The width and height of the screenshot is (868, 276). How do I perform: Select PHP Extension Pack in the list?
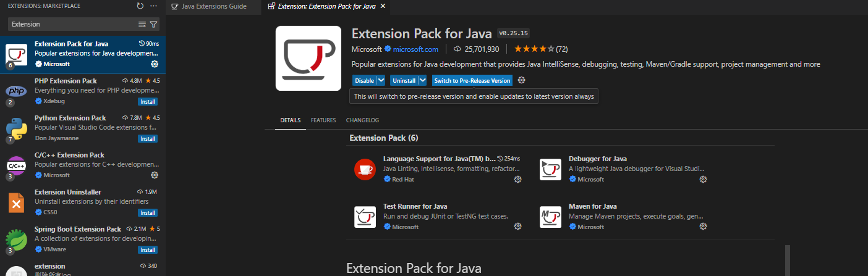83,91
